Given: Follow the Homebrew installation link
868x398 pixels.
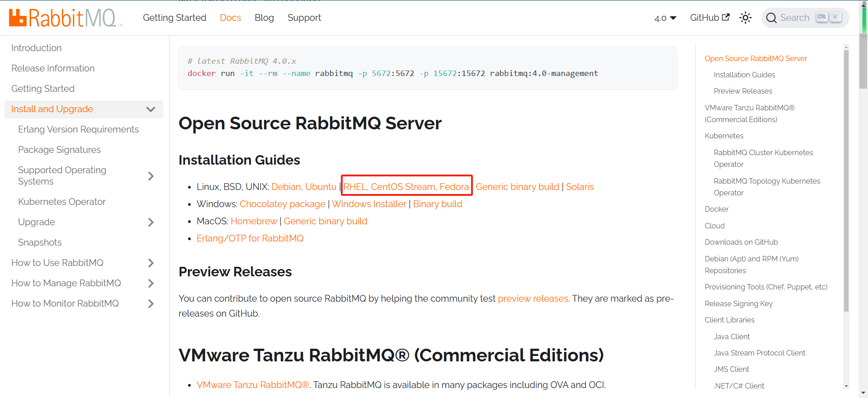Looking at the screenshot, I should (x=254, y=221).
